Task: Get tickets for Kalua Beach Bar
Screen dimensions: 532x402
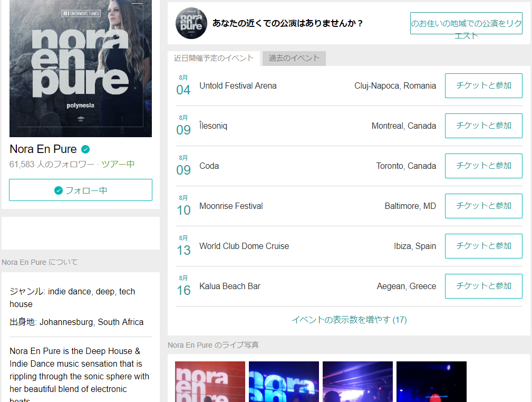Action: pos(483,286)
